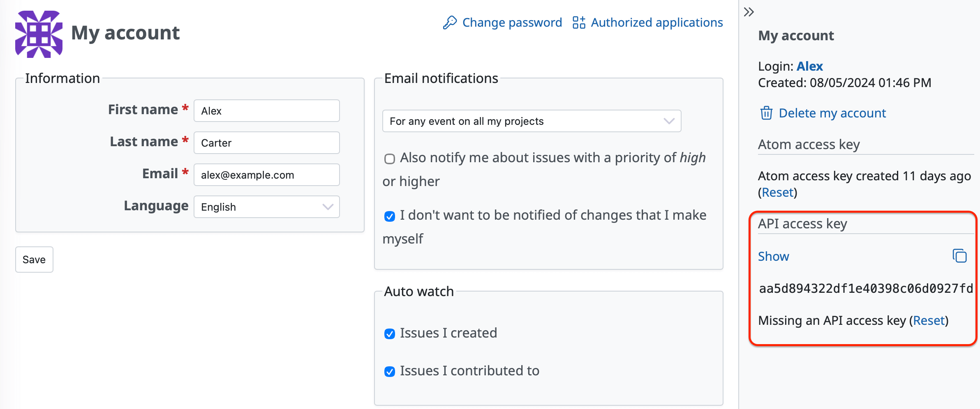The height and width of the screenshot is (409, 980).
Task: Collapse the sidebar with double chevron icon
Action: click(x=749, y=12)
